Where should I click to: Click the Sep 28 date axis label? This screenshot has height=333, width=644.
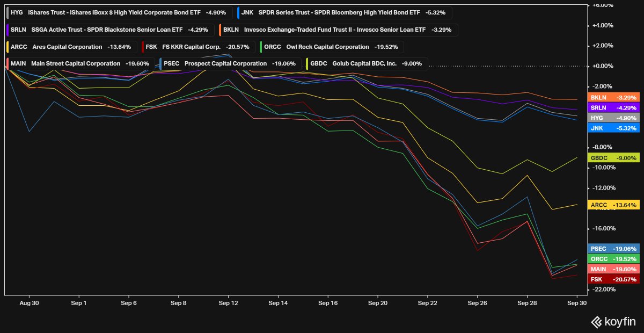pyautogui.click(x=527, y=303)
